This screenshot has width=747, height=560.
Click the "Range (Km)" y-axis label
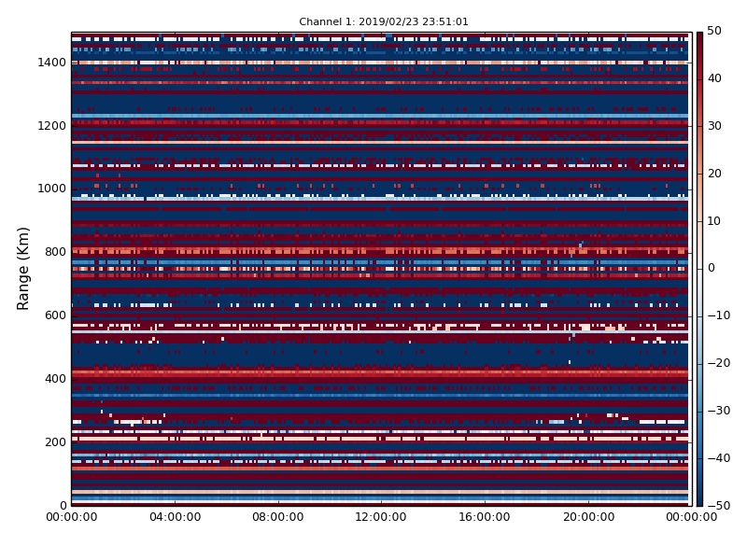tap(24, 268)
